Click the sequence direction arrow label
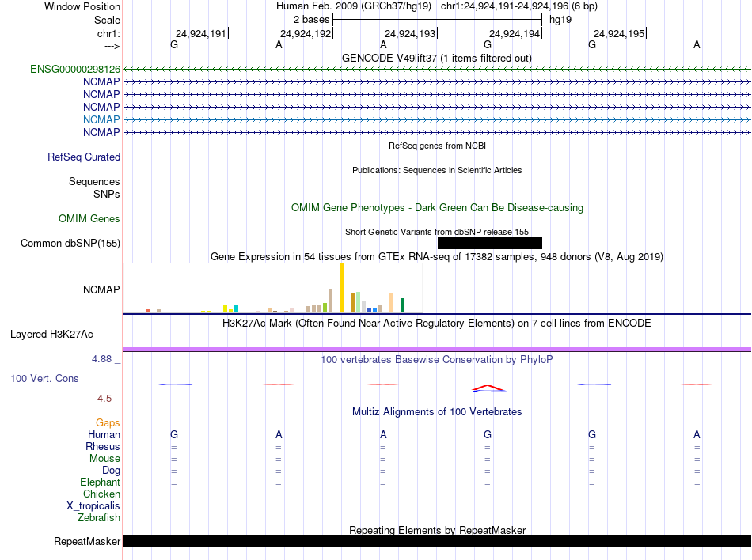 point(112,46)
